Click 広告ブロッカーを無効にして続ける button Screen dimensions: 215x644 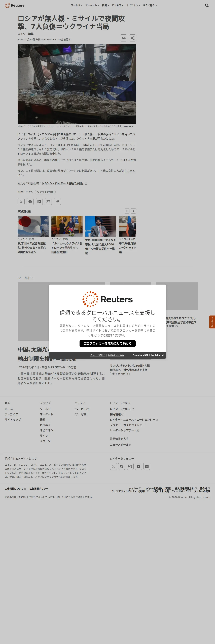point(108,344)
